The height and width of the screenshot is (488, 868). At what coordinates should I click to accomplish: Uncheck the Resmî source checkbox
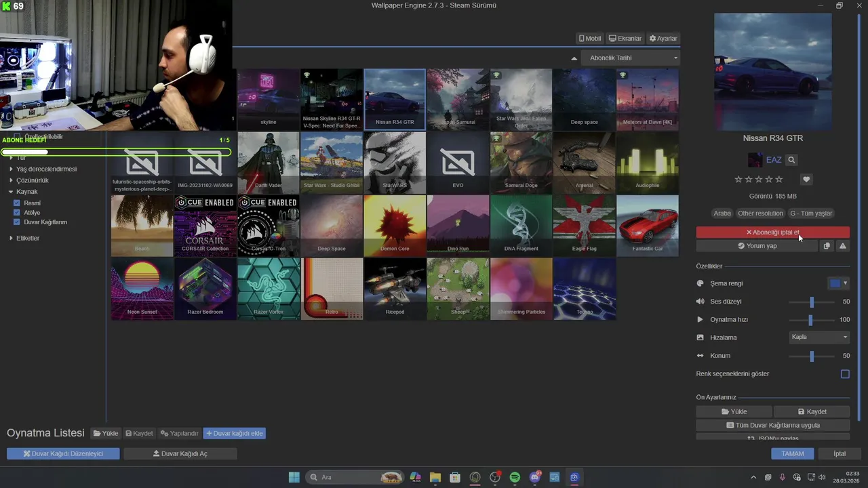[x=17, y=203]
